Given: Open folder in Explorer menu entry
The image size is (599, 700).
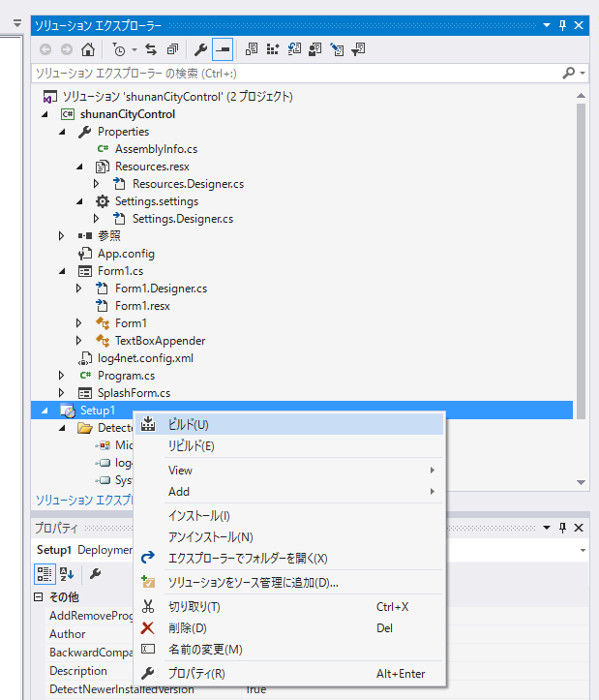Looking at the screenshot, I should (x=289, y=559).
